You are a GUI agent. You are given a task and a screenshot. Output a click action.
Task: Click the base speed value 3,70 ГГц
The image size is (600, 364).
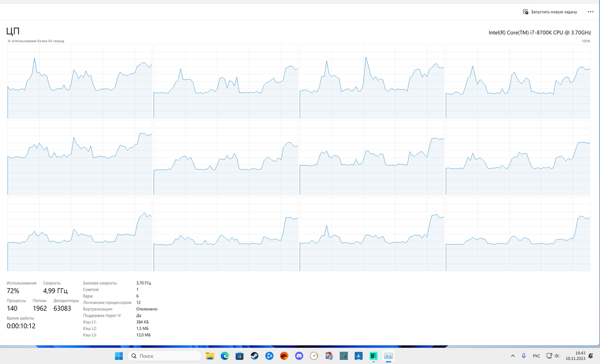144,283
